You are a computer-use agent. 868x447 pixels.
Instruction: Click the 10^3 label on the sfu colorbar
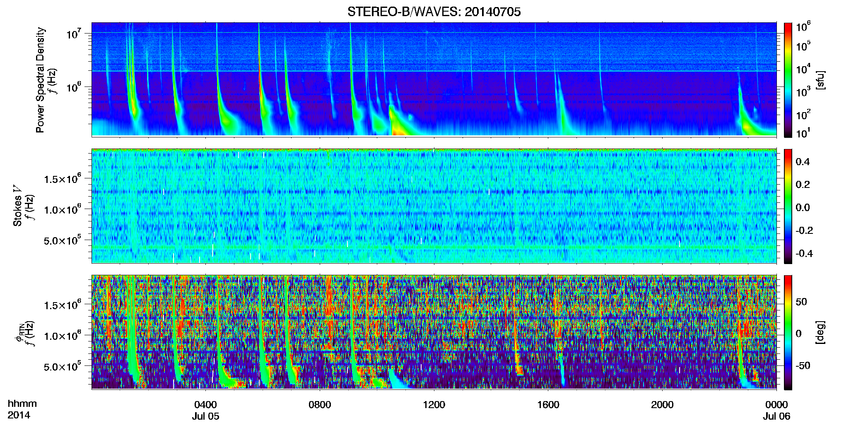tap(803, 92)
